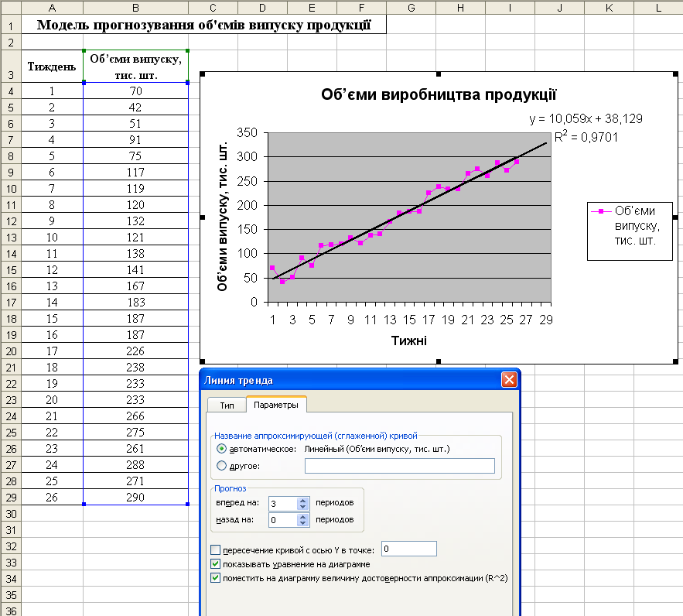Click the custom trendline name field

[x=399, y=466]
